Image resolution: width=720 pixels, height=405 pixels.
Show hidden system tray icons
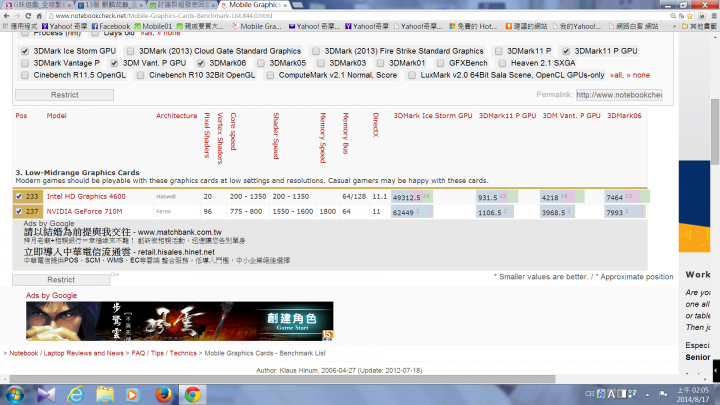[x=647, y=394]
